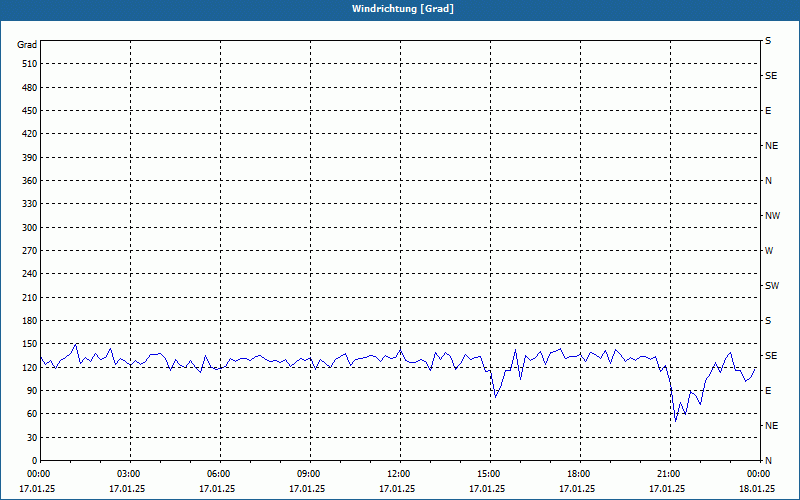Click the 510 value on the y-axis
This screenshot has height=500, width=800.
click(30, 64)
